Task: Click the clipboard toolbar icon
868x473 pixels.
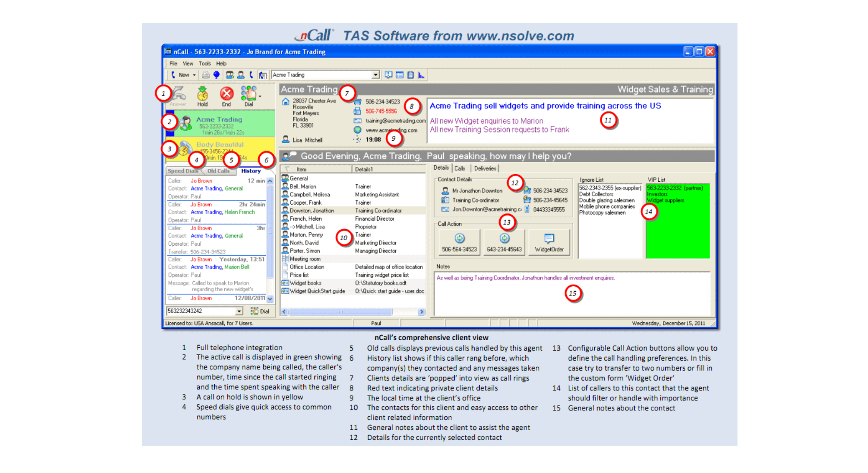Action: [x=410, y=75]
